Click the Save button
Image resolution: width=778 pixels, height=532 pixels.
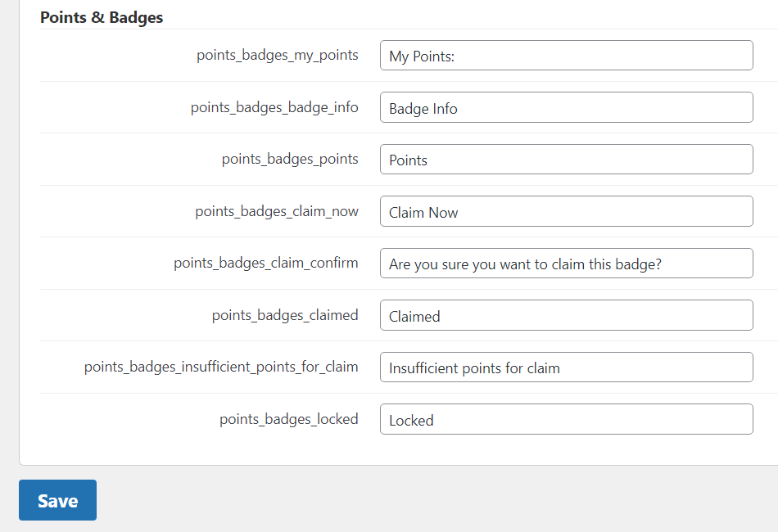tap(57, 500)
